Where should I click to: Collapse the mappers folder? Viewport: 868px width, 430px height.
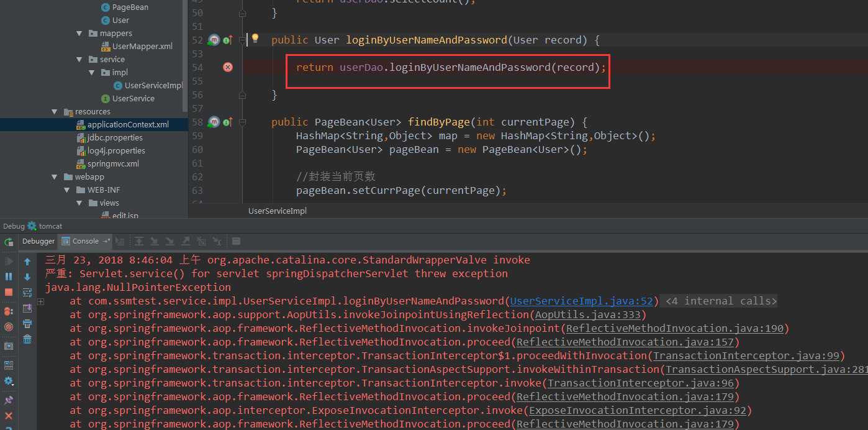pos(79,33)
